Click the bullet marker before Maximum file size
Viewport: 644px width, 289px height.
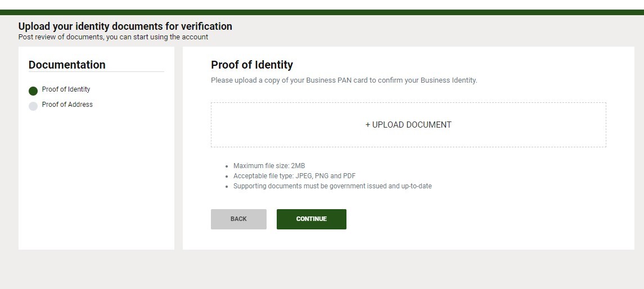click(x=227, y=166)
